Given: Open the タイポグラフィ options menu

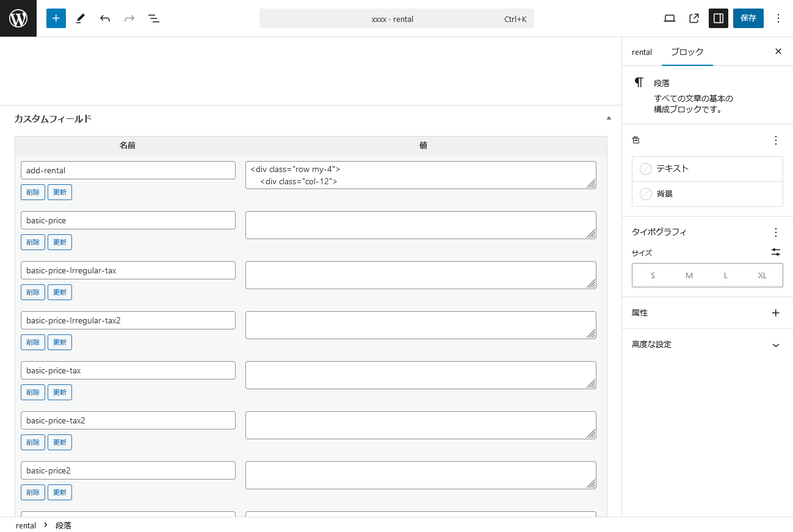Looking at the screenshot, I should click(x=776, y=232).
